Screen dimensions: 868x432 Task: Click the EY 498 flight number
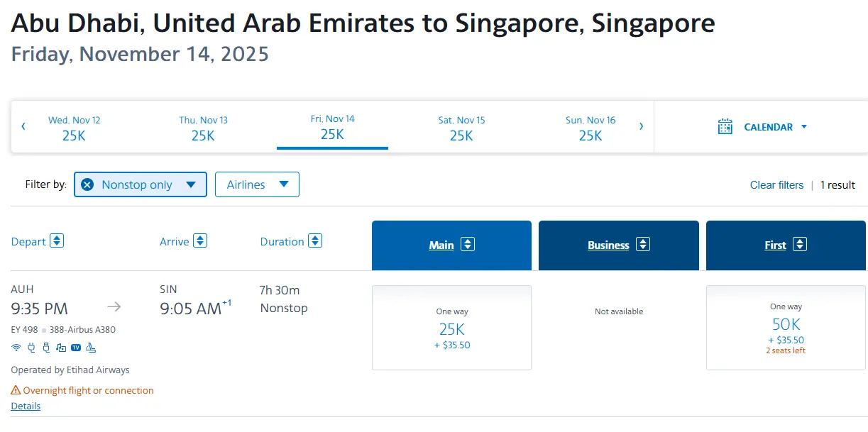pos(25,330)
